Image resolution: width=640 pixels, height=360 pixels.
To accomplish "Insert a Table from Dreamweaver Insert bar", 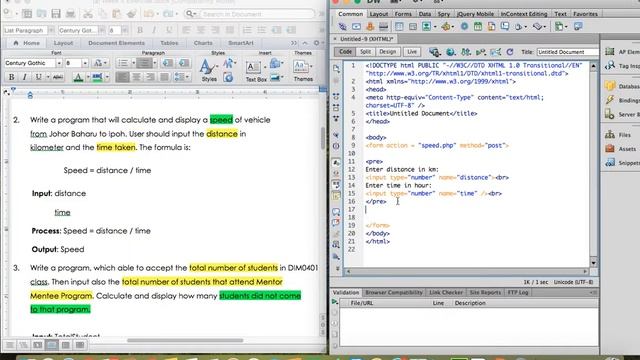I will 399,27.
